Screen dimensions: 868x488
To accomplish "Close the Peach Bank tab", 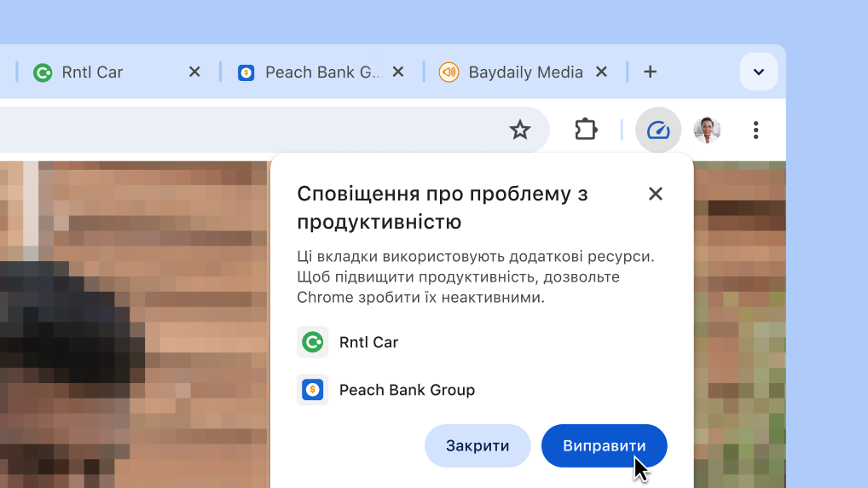I will [x=397, y=72].
